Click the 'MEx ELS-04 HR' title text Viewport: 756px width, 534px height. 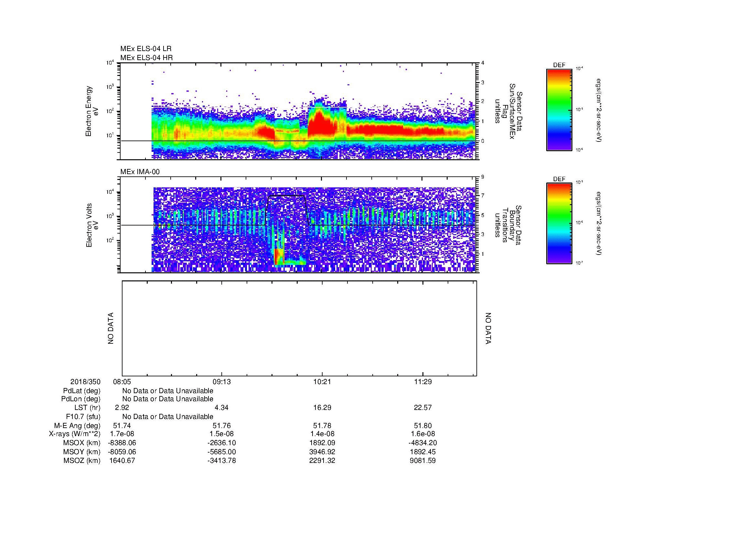(x=146, y=58)
